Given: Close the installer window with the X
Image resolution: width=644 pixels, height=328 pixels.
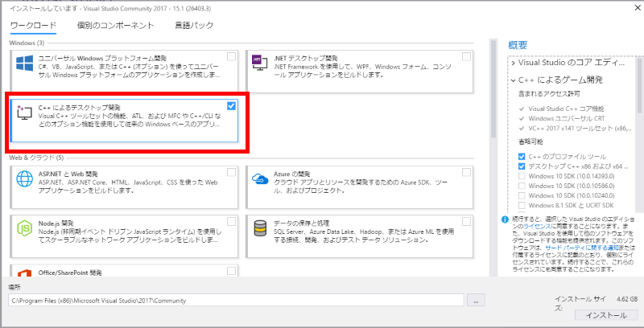Looking at the screenshot, I should tap(638, 7).
